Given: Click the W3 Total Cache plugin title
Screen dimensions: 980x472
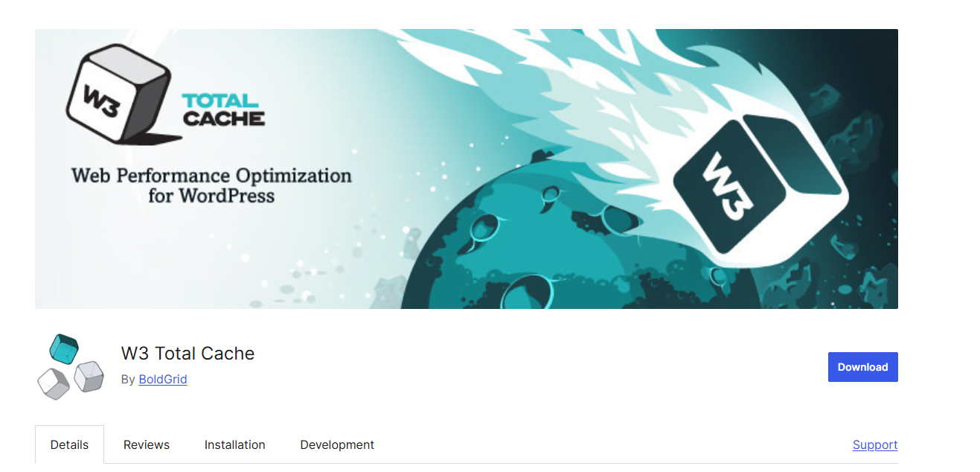Looking at the screenshot, I should pos(188,354).
